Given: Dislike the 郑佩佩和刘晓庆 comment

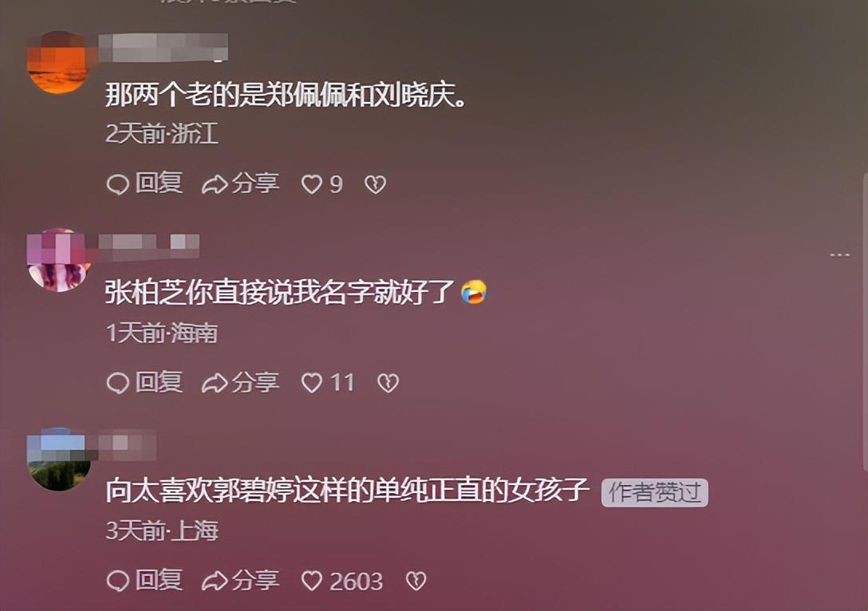Looking at the screenshot, I should (x=375, y=184).
